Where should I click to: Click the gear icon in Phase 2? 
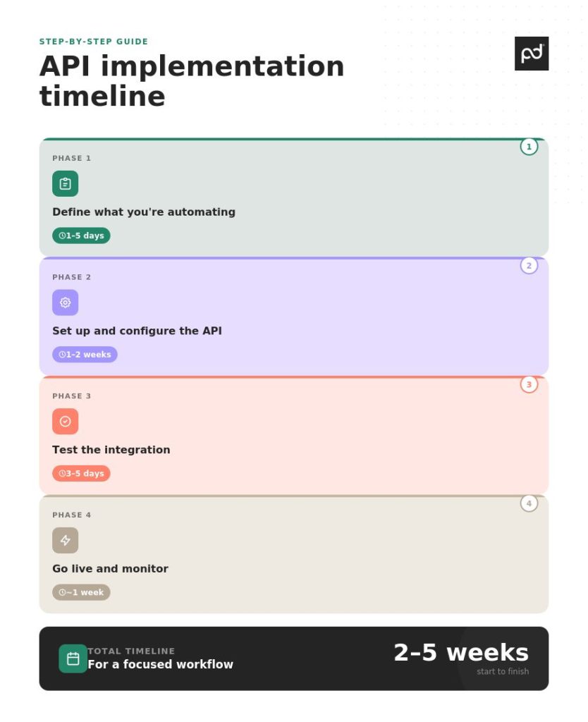click(65, 302)
